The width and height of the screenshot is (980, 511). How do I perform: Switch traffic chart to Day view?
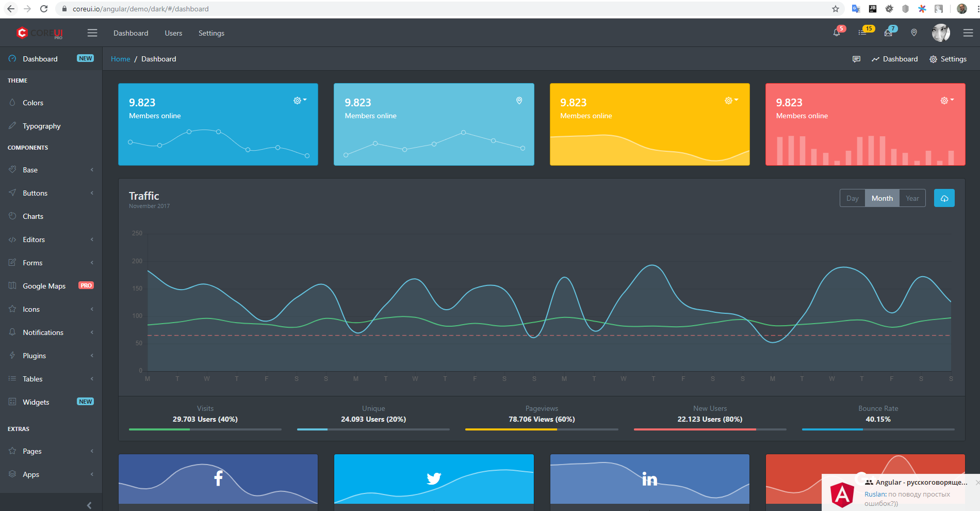point(852,198)
